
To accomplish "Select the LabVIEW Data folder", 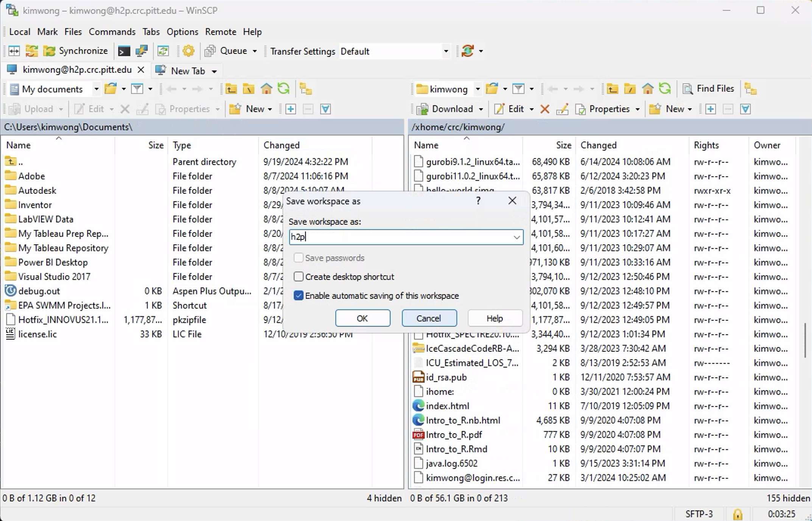I will click(x=46, y=219).
